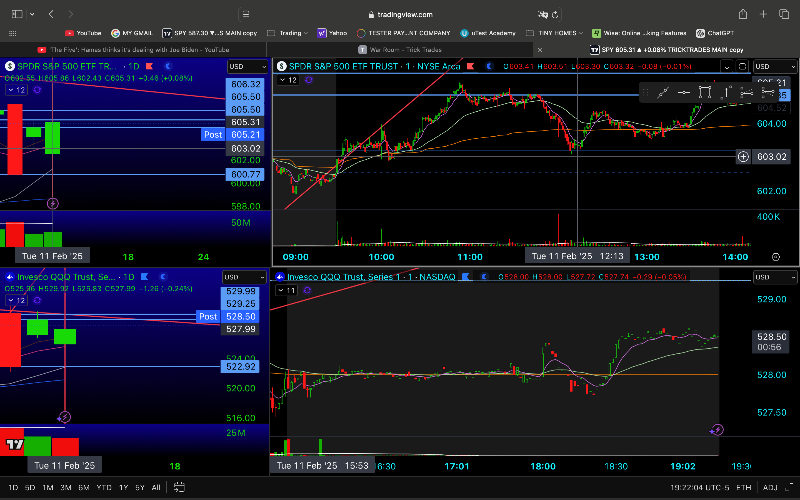Click the 600.77 price label on the SPY daily chart
This screenshot has height=500, width=800.
pos(245,174)
